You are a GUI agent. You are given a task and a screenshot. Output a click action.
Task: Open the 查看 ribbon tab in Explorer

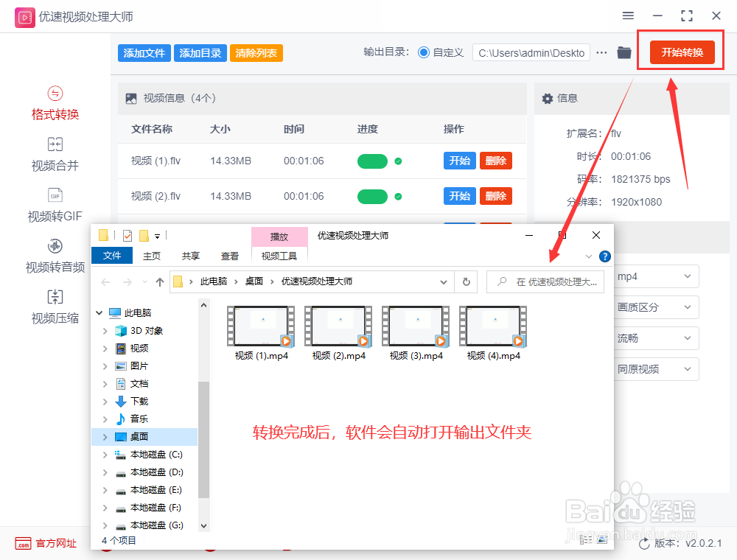pyautogui.click(x=230, y=256)
